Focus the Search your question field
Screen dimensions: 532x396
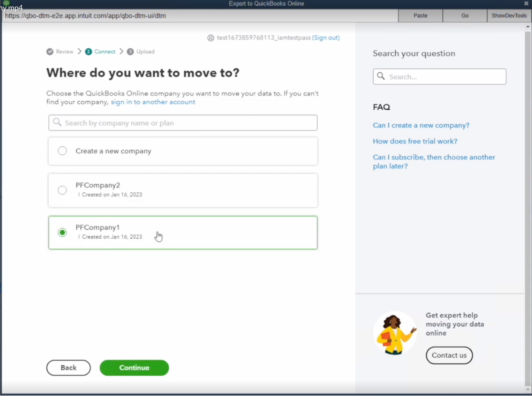point(439,77)
